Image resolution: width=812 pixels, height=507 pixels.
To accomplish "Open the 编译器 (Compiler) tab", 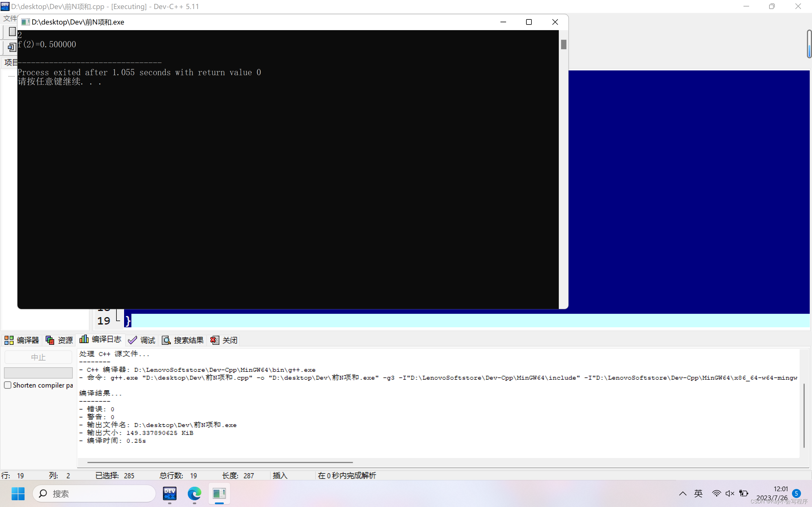I will pyautogui.click(x=22, y=340).
